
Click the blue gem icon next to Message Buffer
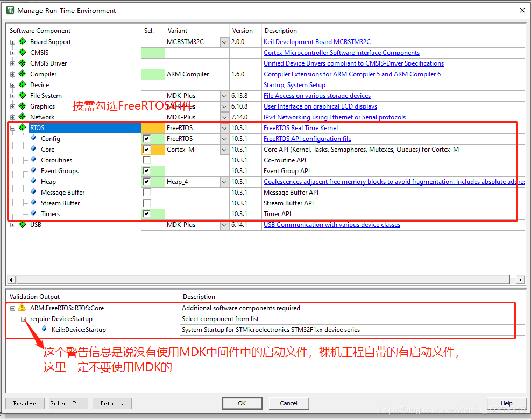point(33,192)
